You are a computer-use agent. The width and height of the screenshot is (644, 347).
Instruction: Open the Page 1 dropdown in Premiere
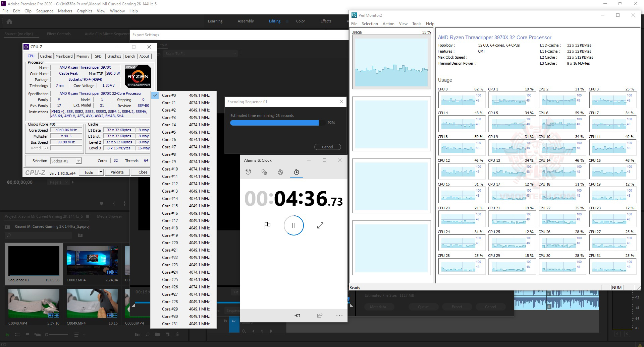coord(59,182)
